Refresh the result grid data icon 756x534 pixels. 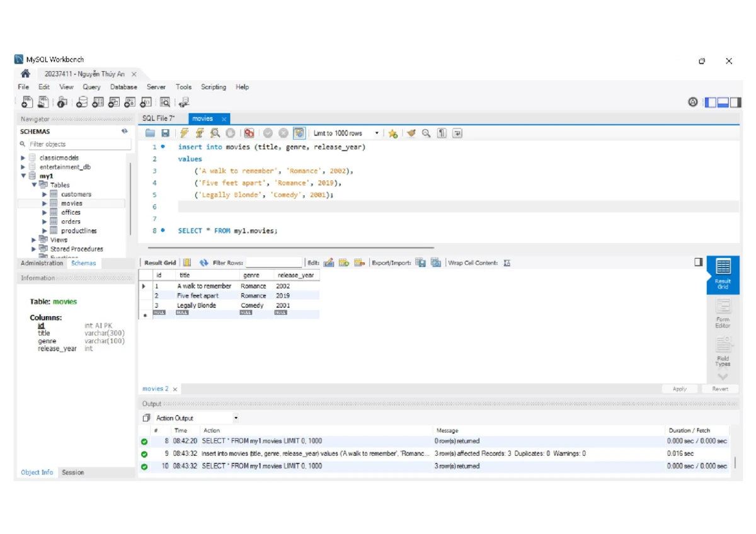[203, 263]
